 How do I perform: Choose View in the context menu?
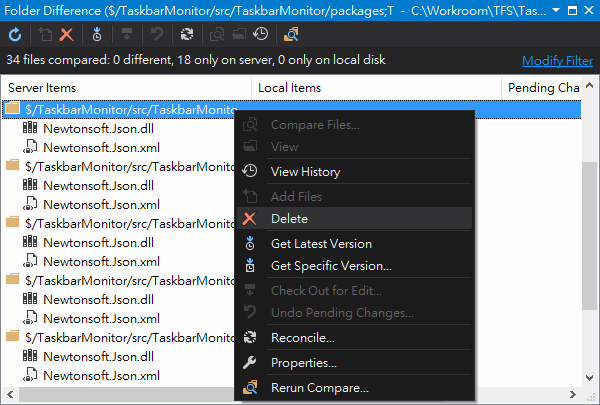coord(354,147)
